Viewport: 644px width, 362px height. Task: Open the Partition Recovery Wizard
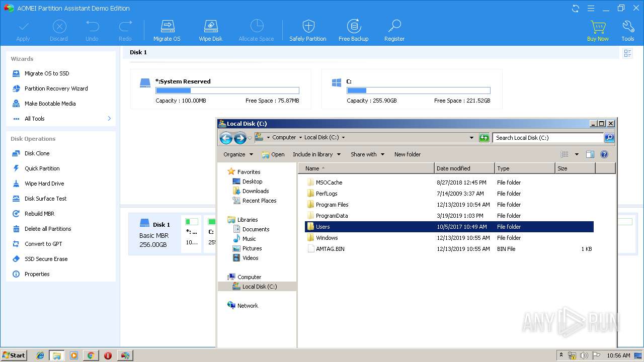(56, 88)
